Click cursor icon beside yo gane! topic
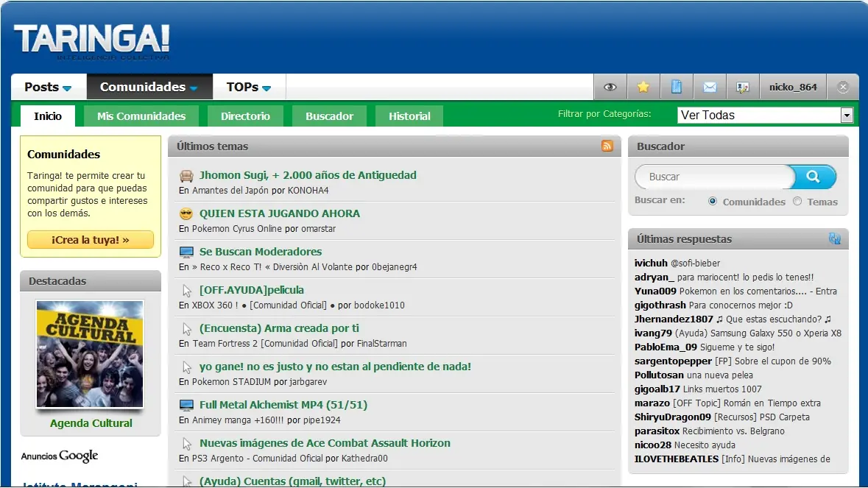The width and height of the screenshot is (868, 488). pos(186,367)
